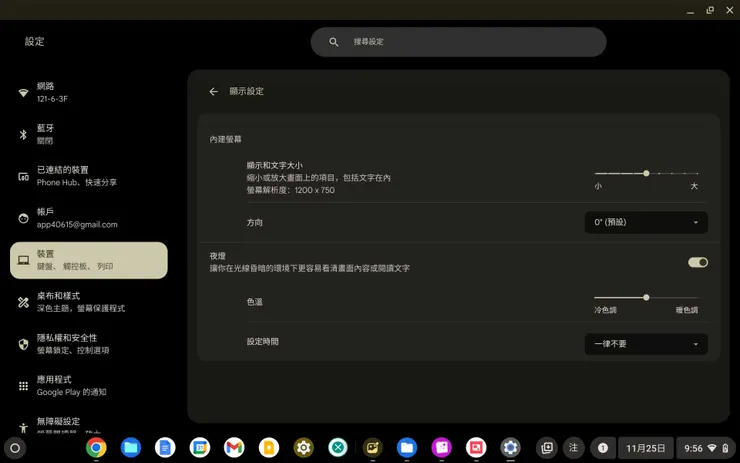Click the 顯示和文字大小 slider thumb
The image size is (740, 463).
pos(646,173)
